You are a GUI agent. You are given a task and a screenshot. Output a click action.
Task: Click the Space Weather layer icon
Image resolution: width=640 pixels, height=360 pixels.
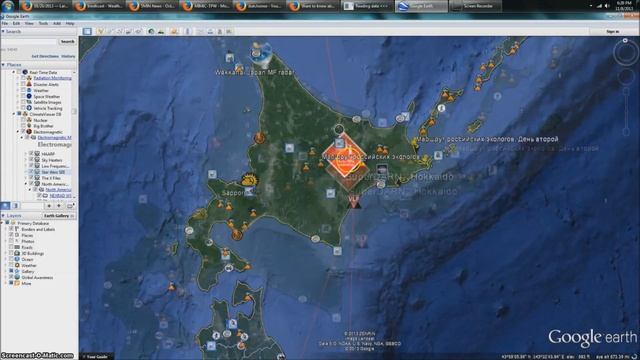pyautogui.click(x=29, y=96)
